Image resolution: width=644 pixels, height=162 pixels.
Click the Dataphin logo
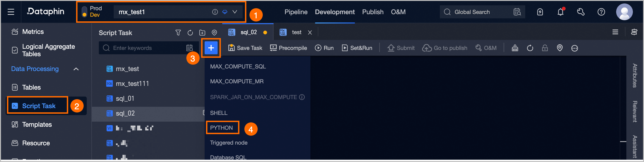click(45, 12)
